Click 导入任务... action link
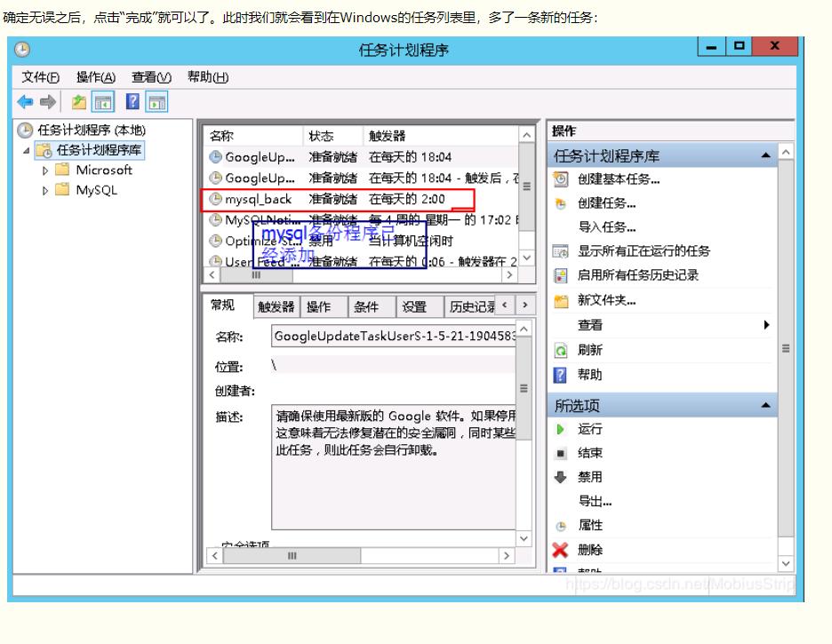Screen dimensions: 832x644 point(607,227)
